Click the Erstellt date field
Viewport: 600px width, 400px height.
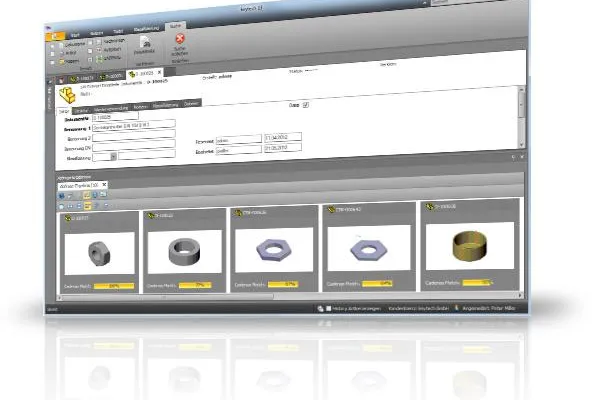click(x=283, y=137)
